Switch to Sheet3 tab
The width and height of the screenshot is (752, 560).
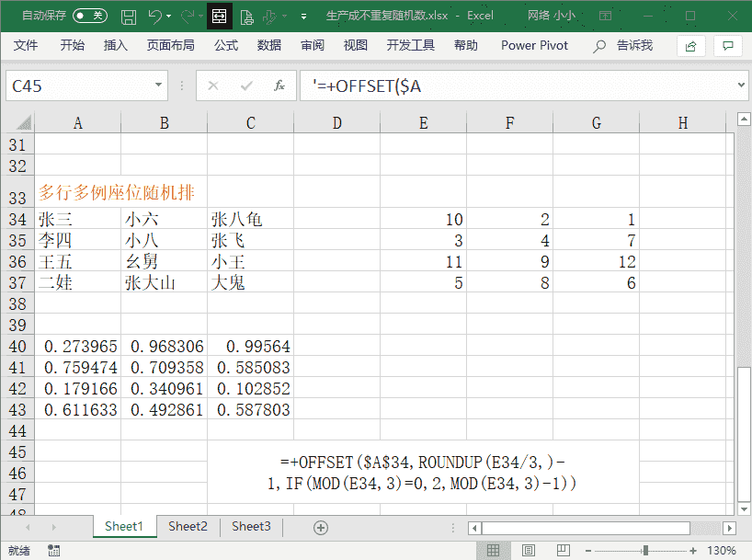[251, 526]
